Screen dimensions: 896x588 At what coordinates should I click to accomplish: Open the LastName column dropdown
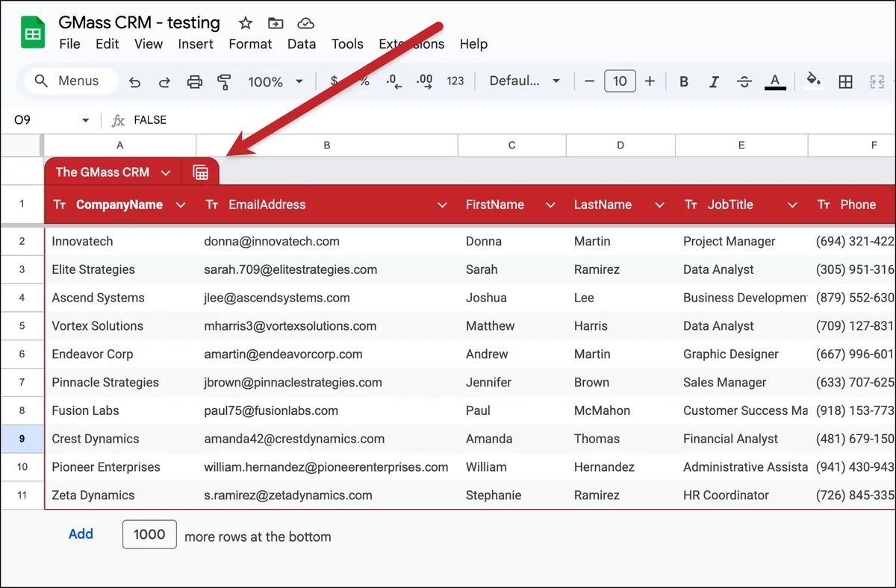(x=659, y=204)
